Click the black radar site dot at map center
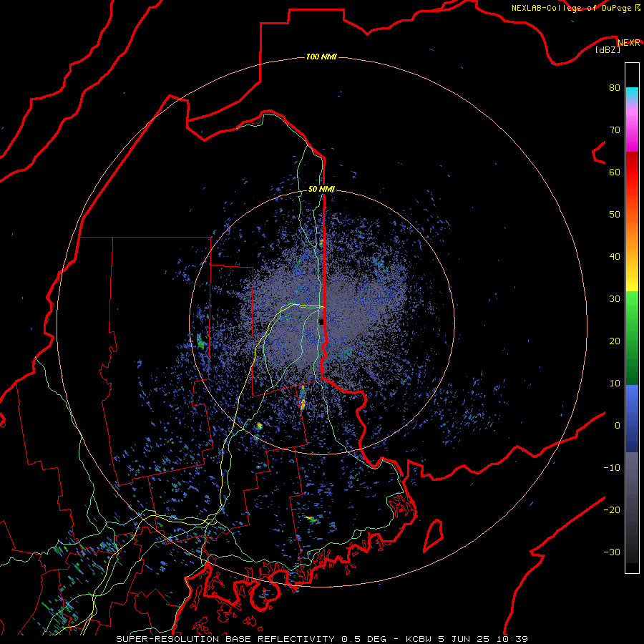 click(321, 321)
